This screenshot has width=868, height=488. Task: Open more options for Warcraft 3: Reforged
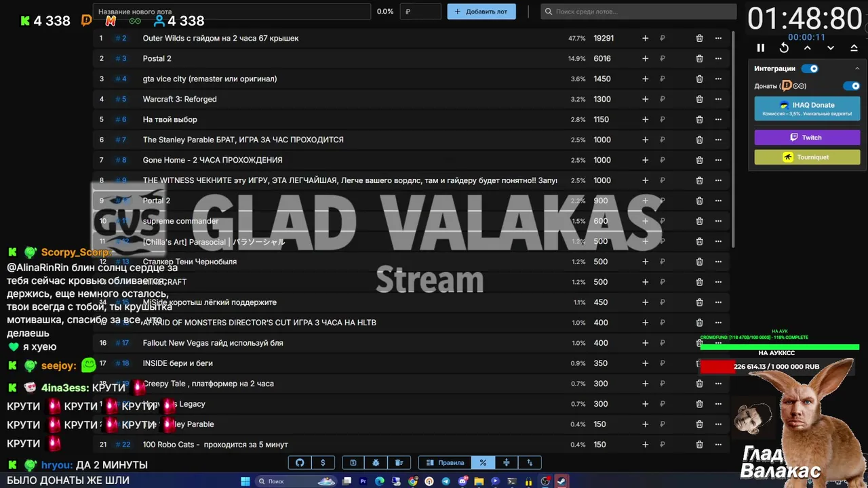point(718,100)
